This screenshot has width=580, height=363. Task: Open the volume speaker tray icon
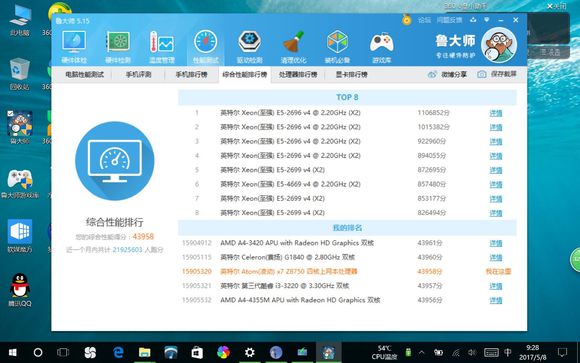(x=472, y=352)
